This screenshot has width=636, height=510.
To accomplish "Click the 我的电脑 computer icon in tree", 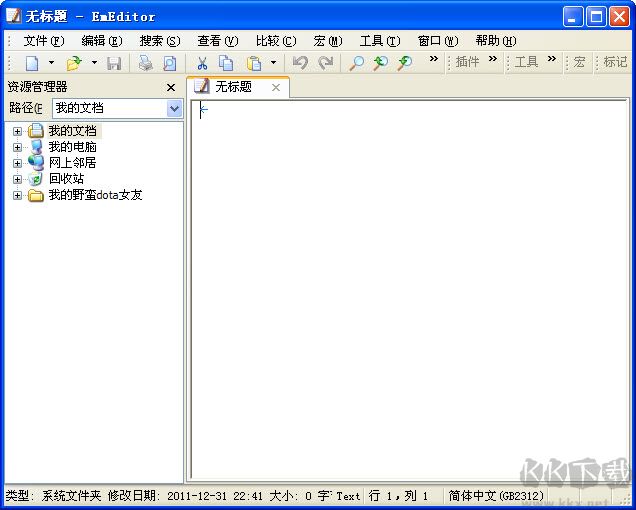I will 36,147.
